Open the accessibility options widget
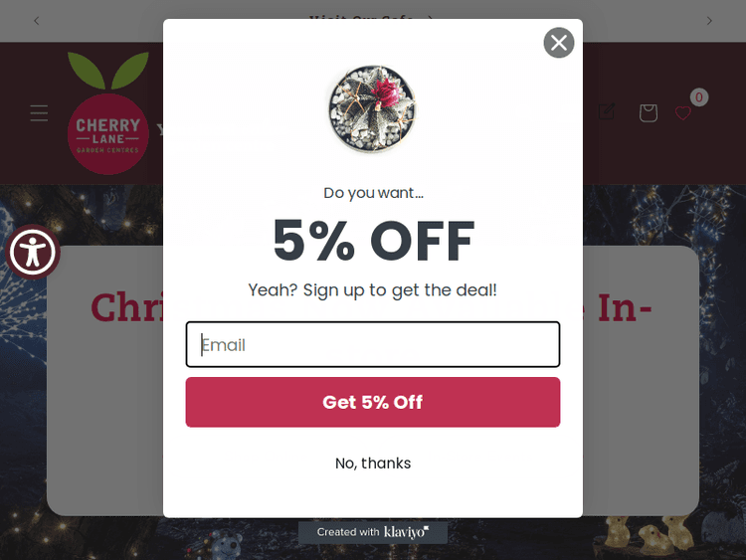This screenshot has width=746, height=560. click(33, 252)
